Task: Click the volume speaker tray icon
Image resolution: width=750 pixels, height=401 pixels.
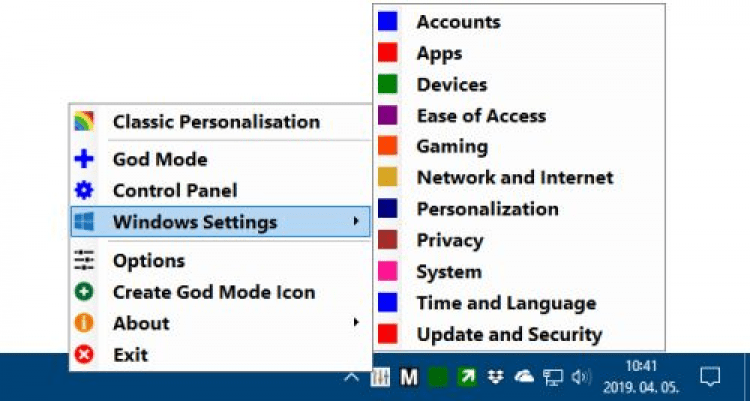Action: pyautogui.click(x=582, y=377)
